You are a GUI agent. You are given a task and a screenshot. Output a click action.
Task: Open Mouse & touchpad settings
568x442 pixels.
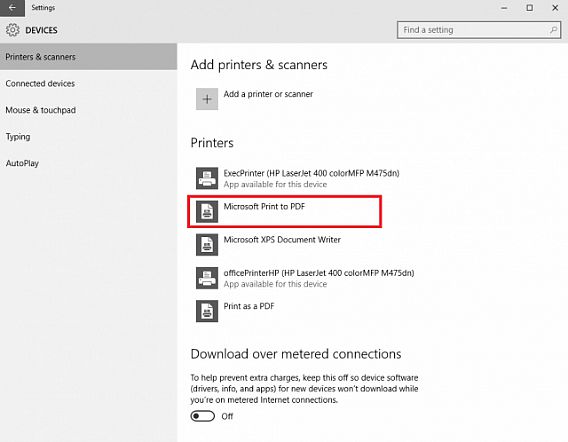point(88,110)
